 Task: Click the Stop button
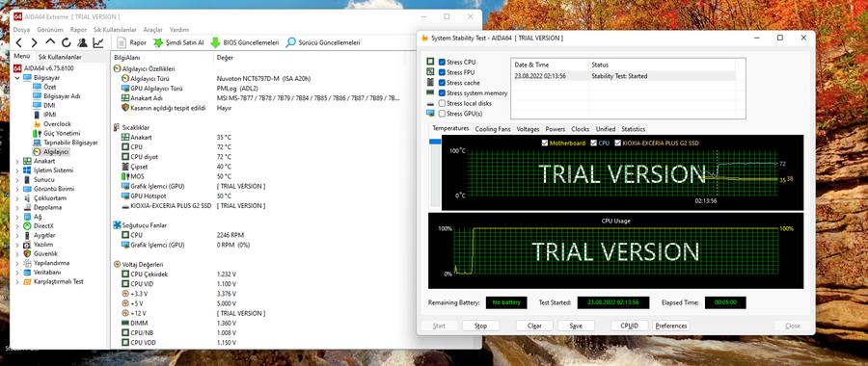click(x=480, y=326)
